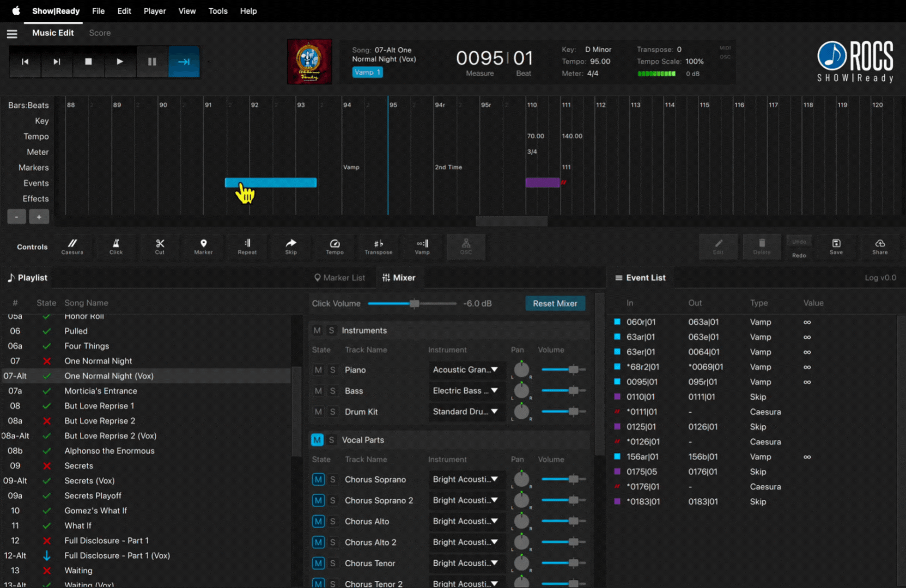Click the Cut scissors icon
This screenshot has width=906, height=588.
click(160, 246)
